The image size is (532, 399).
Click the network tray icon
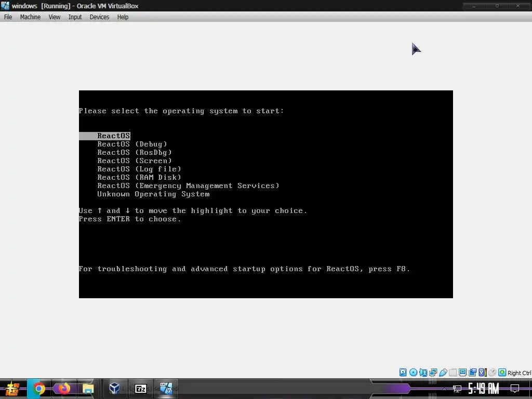point(457,389)
